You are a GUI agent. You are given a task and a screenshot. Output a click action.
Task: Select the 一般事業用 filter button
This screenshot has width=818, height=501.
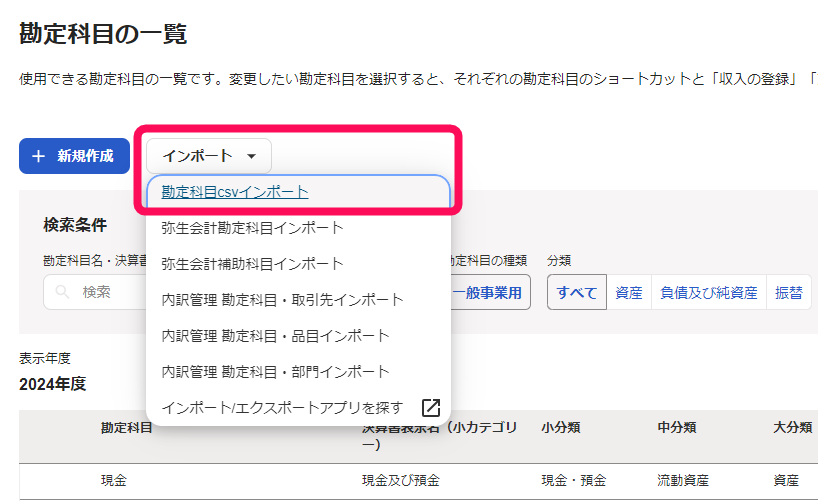[x=488, y=292]
